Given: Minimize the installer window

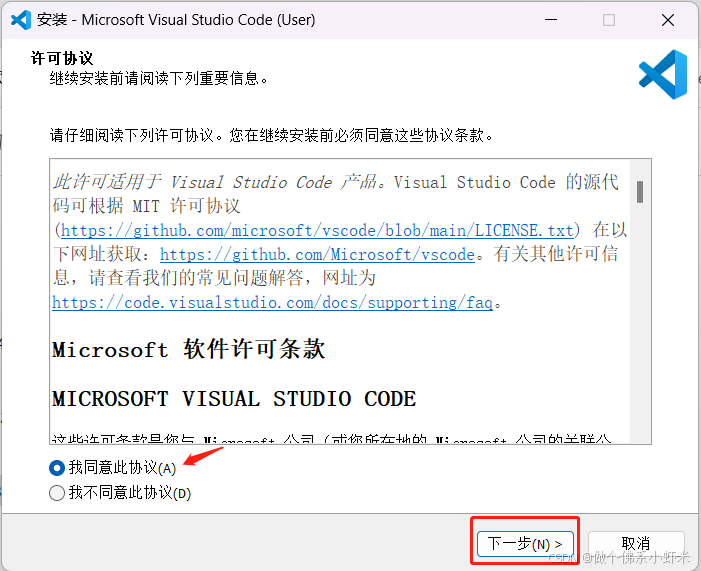Looking at the screenshot, I should coord(551,20).
